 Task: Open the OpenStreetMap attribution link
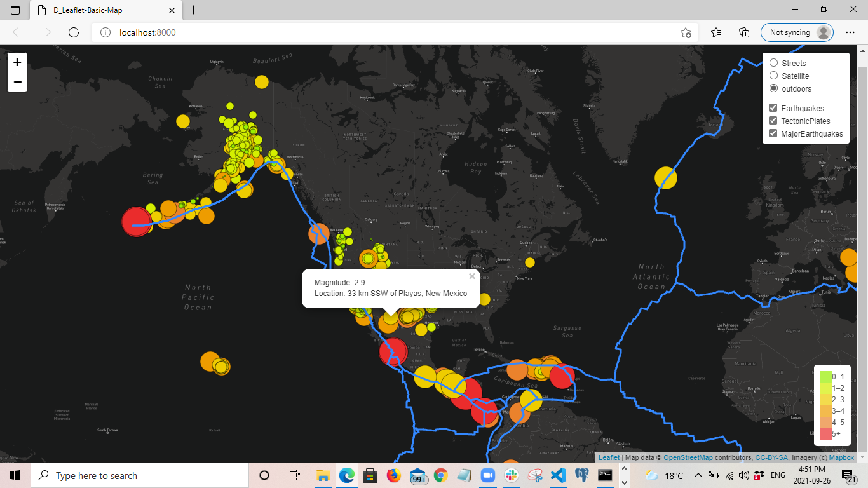tap(688, 457)
